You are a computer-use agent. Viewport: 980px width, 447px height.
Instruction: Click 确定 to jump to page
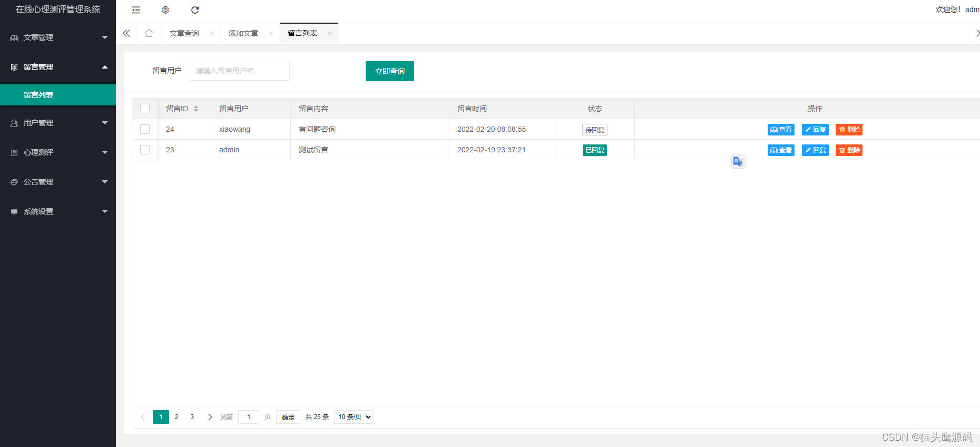(x=288, y=417)
